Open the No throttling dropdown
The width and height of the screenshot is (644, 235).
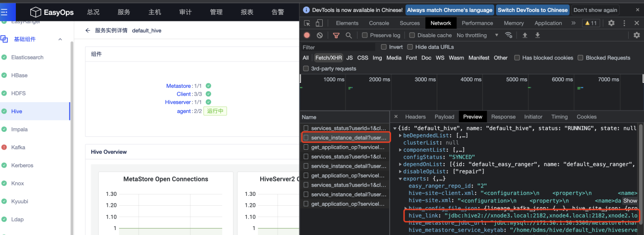coord(478,35)
